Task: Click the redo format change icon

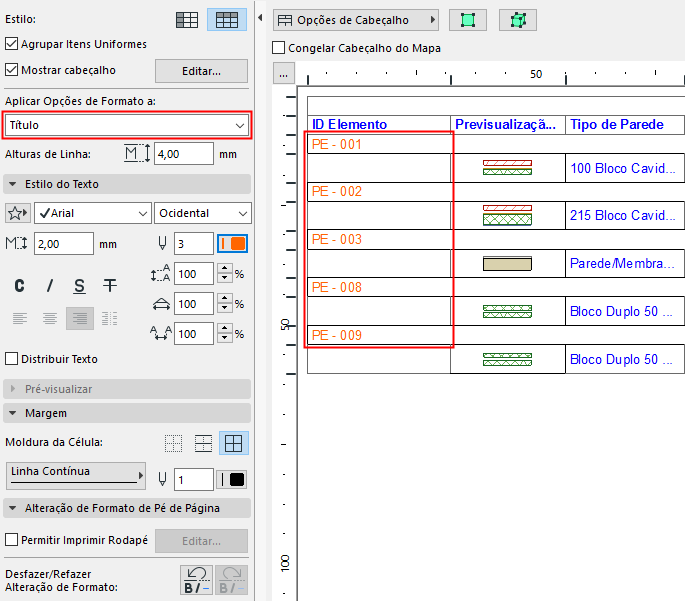Action: 231,580
